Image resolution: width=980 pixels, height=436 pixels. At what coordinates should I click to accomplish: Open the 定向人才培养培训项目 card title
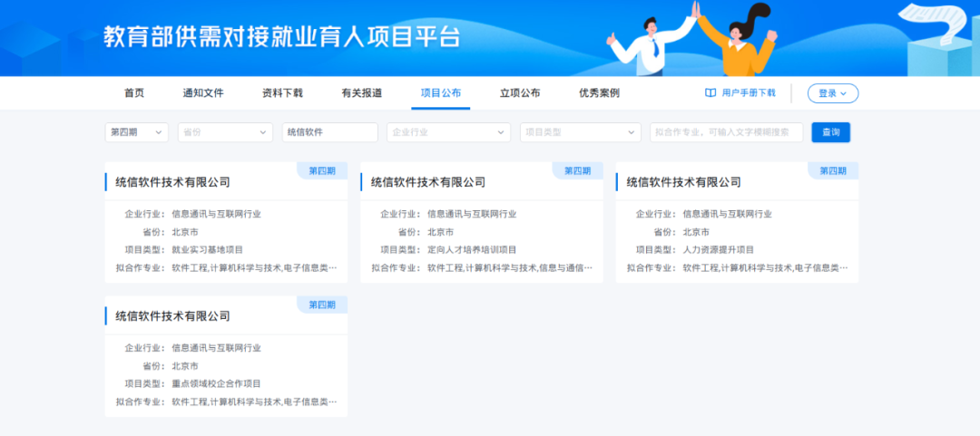click(428, 182)
